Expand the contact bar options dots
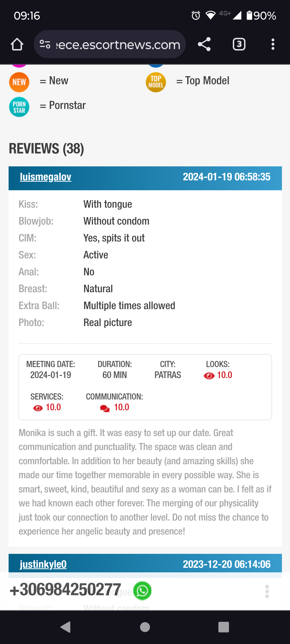The height and width of the screenshot is (644, 290). 267,591
